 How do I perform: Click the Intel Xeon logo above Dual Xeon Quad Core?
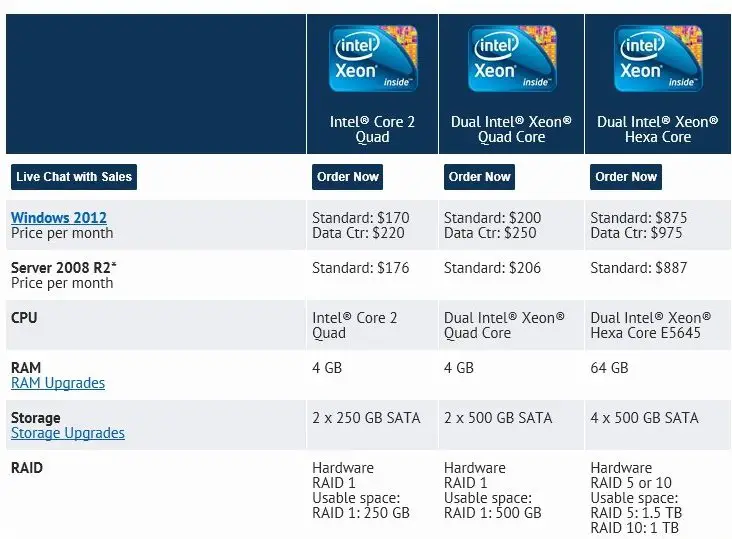pyautogui.click(x=512, y=58)
